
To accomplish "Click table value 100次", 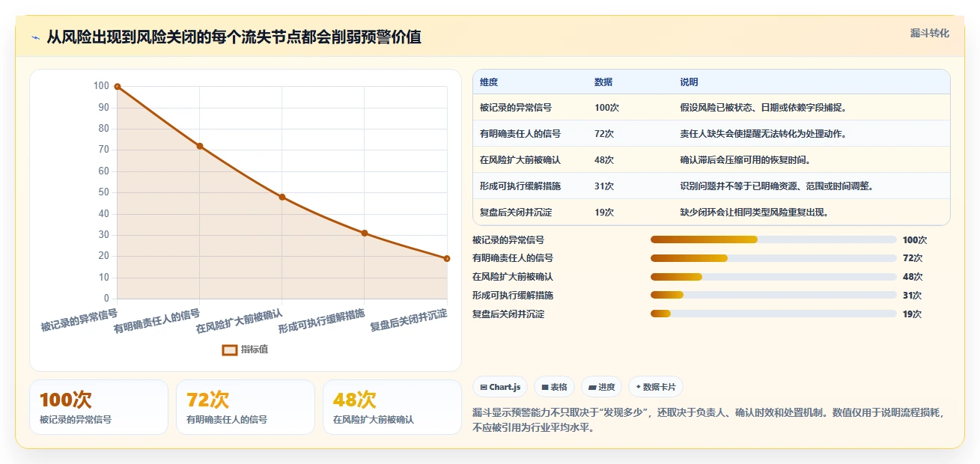I will click(606, 108).
